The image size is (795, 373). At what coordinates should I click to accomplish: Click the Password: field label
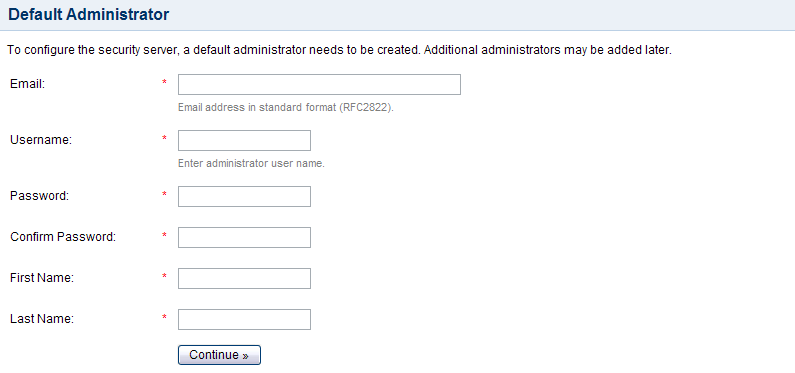[x=40, y=196]
